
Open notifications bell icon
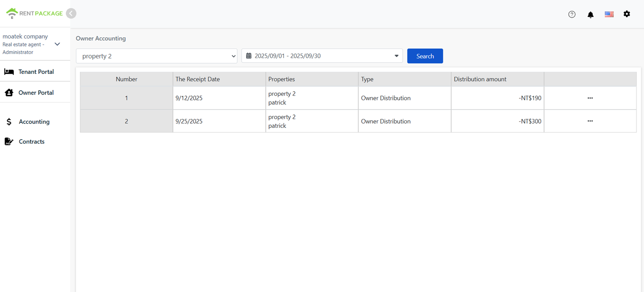[590, 14]
